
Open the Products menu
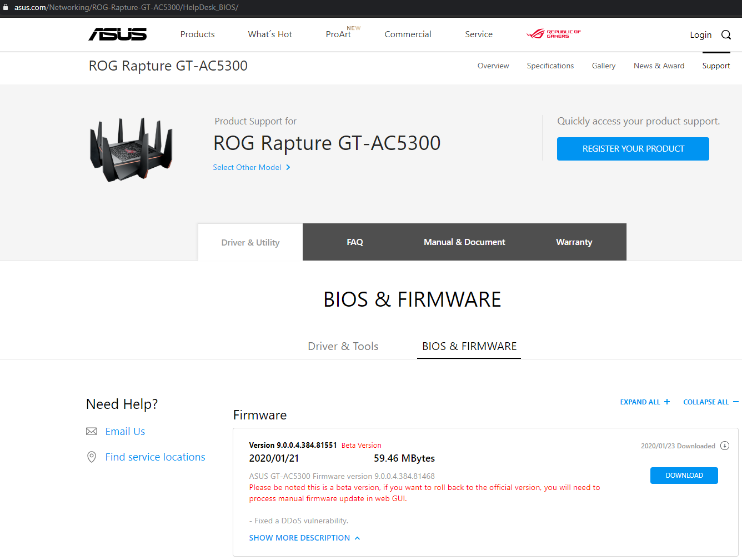tap(197, 34)
